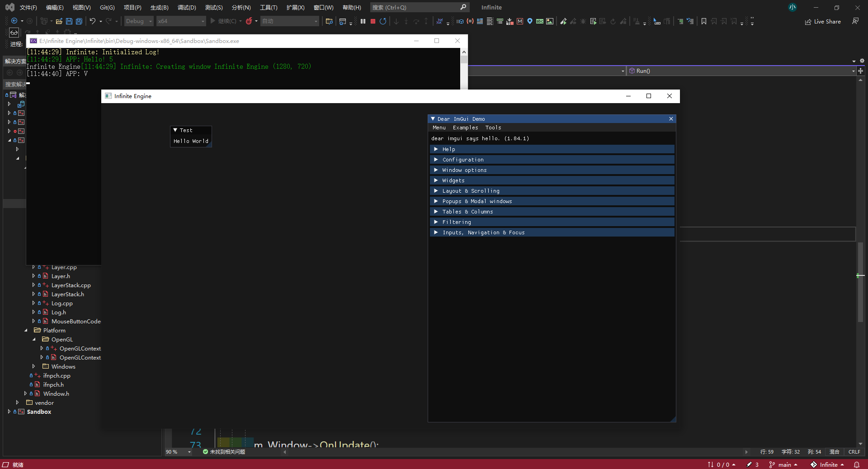Click the Undo arrow icon

(x=93, y=21)
